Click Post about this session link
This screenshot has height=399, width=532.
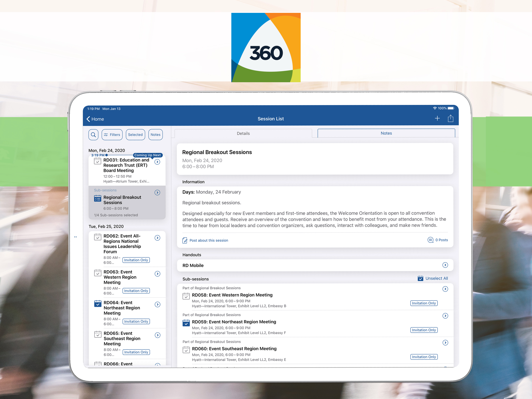(209, 240)
